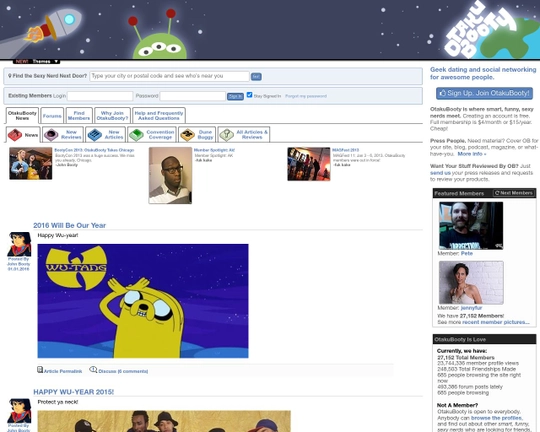Open the Find Members tab
The width and height of the screenshot is (540, 432).
point(79,115)
